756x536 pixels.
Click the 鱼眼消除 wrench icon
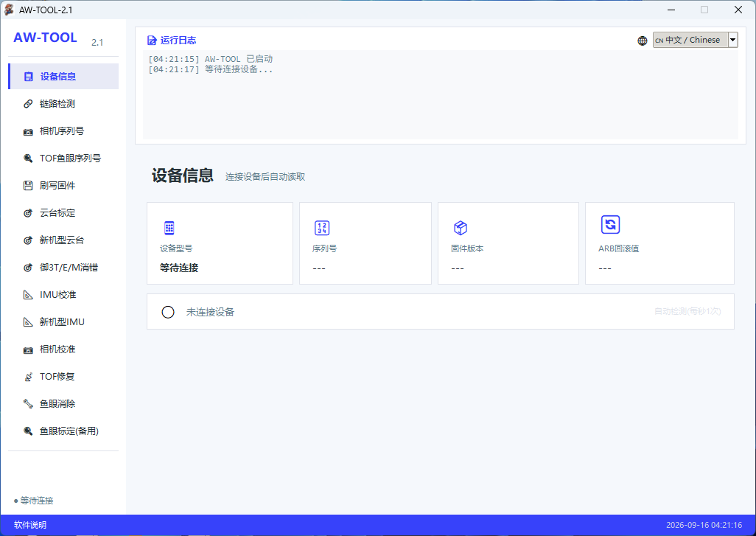tap(29, 404)
